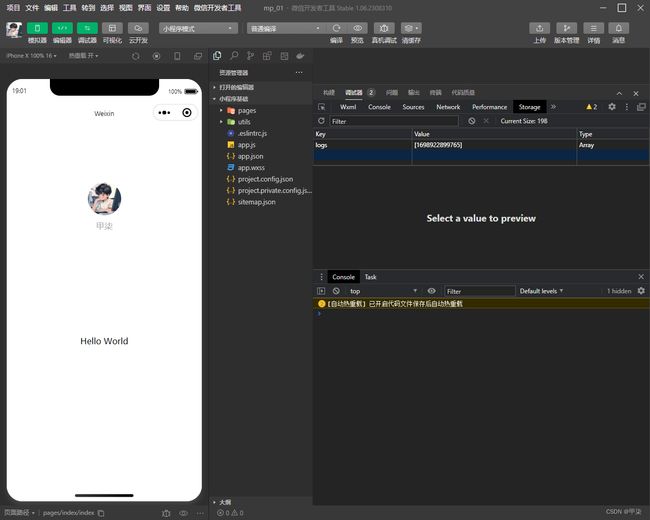Open the Default levels dropdown
650x520 pixels.
coord(541,291)
